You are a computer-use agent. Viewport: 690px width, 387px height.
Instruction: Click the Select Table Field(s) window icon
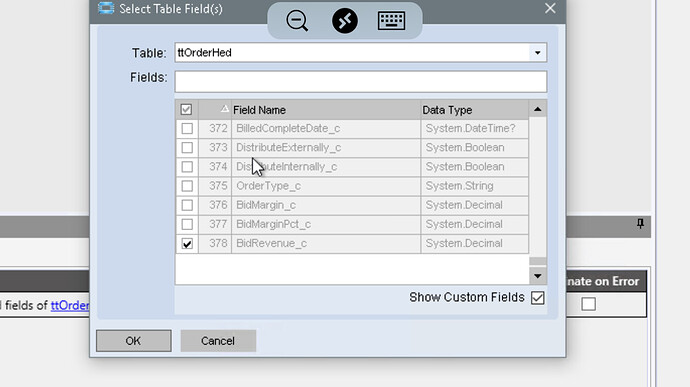(106, 8)
